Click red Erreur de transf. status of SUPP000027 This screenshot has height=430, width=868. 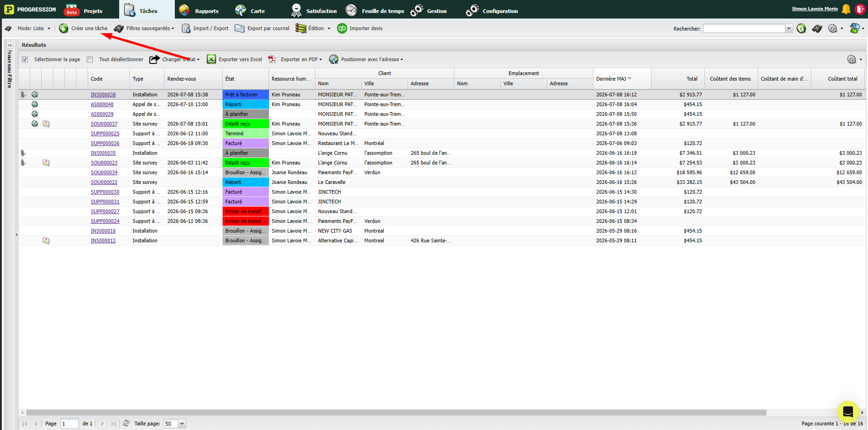pos(245,211)
